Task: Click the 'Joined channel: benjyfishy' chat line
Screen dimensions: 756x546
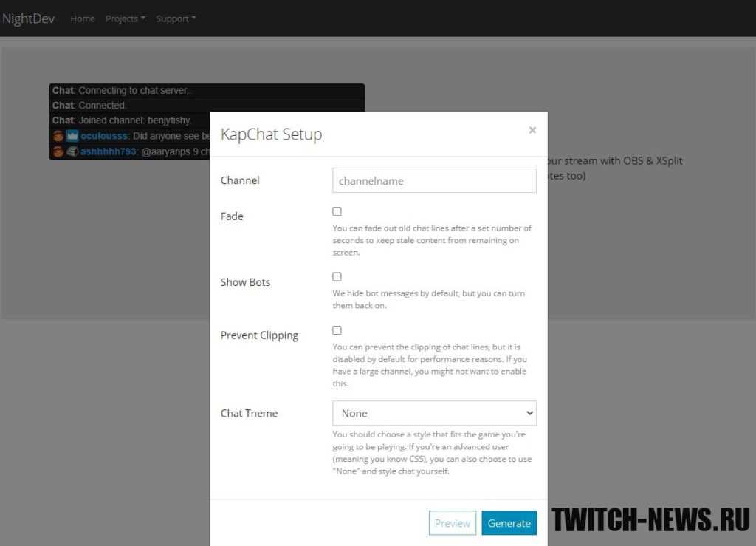Action: tap(122, 120)
